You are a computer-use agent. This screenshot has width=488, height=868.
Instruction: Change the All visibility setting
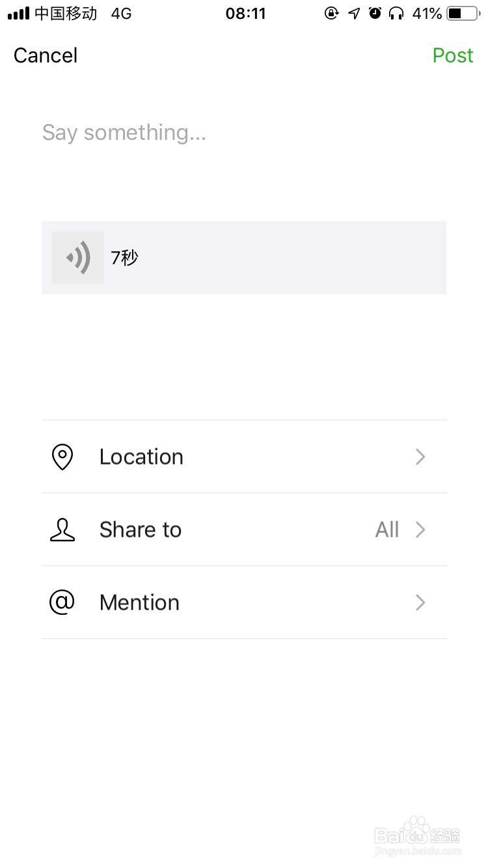387,530
